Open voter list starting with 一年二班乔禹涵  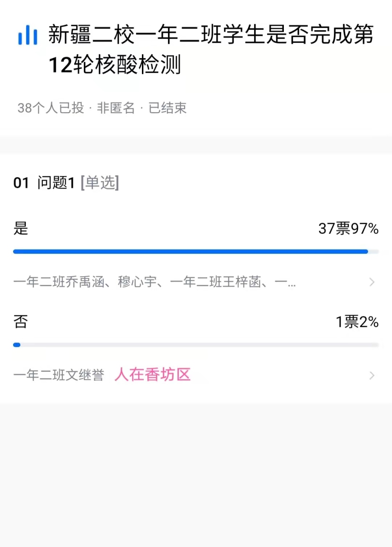tap(155, 283)
